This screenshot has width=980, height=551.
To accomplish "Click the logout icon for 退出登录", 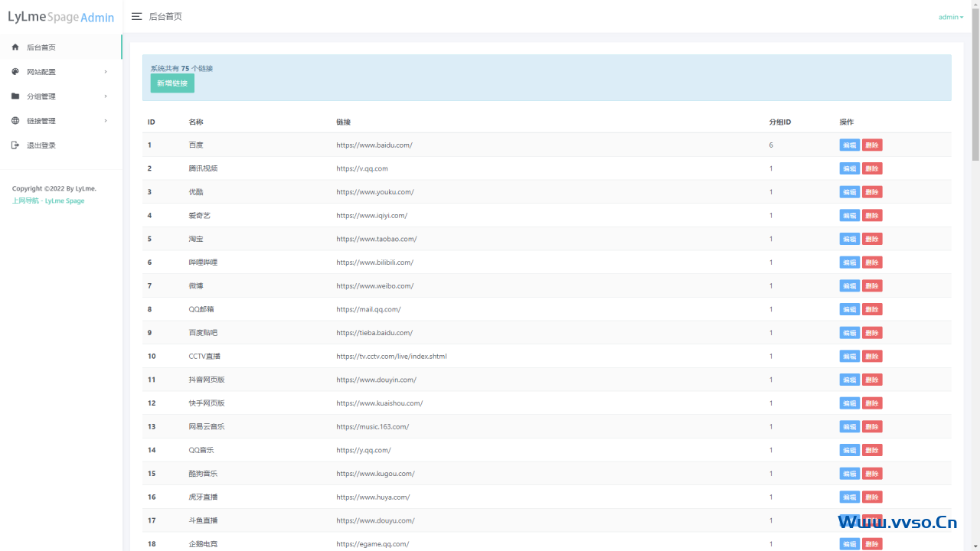I will [15, 145].
